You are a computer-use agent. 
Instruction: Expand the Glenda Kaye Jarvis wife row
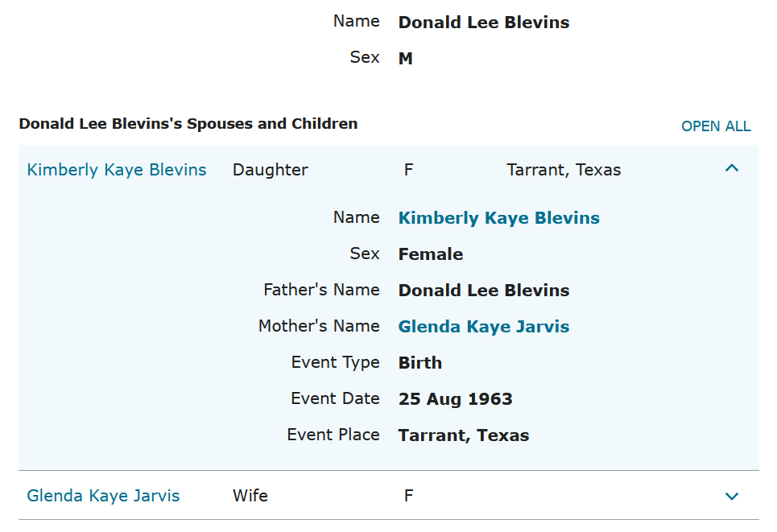[x=731, y=496]
